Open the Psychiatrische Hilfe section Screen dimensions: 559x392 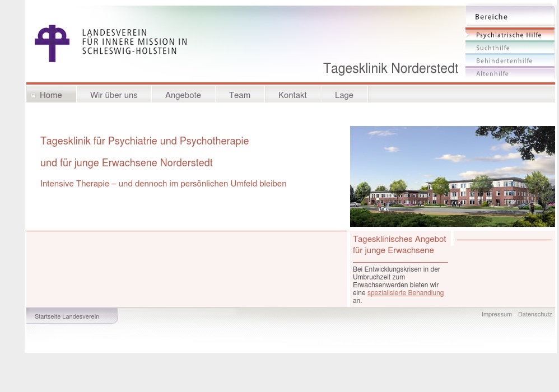[509, 35]
